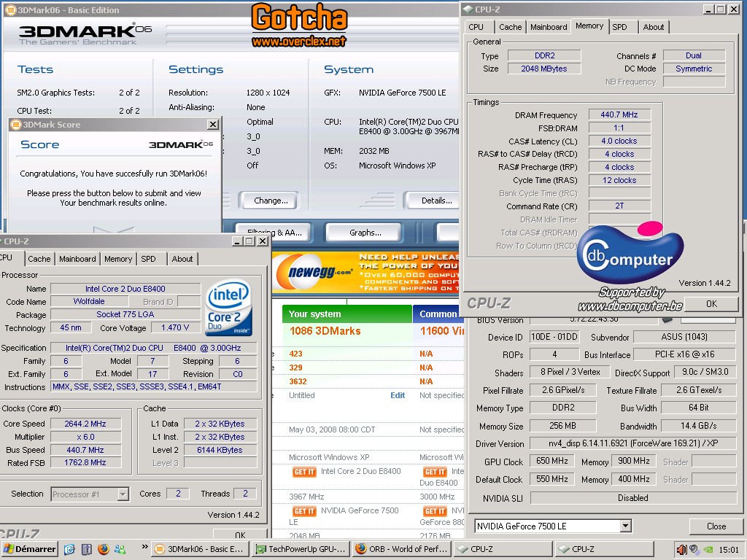Click the Graphs... button in 3DMark06
The height and width of the screenshot is (560, 747).
click(365, 233)
